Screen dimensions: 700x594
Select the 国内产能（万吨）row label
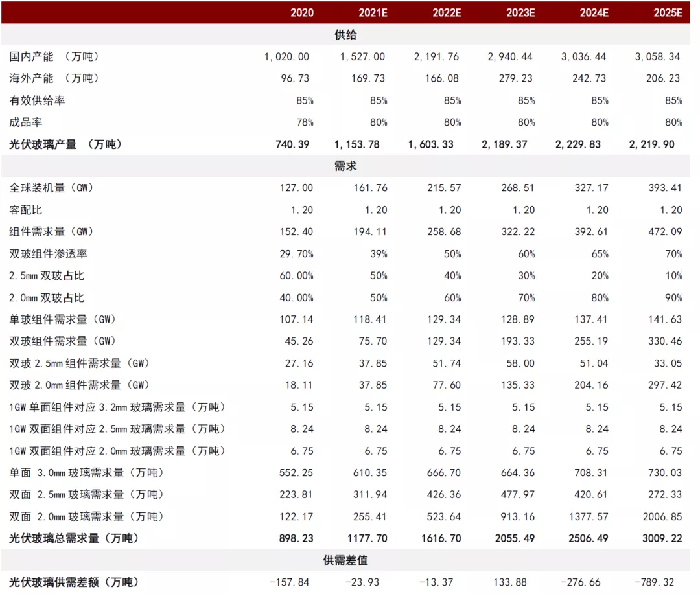tap(54, 56)
